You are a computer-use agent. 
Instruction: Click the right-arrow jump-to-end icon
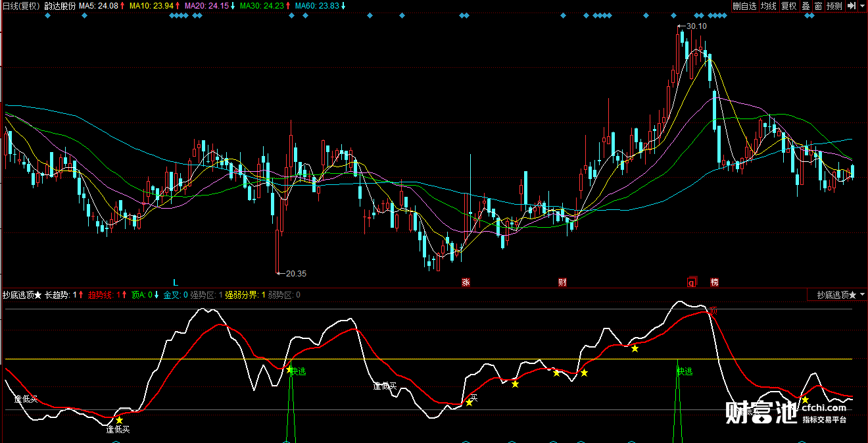[x=850, y=6]
